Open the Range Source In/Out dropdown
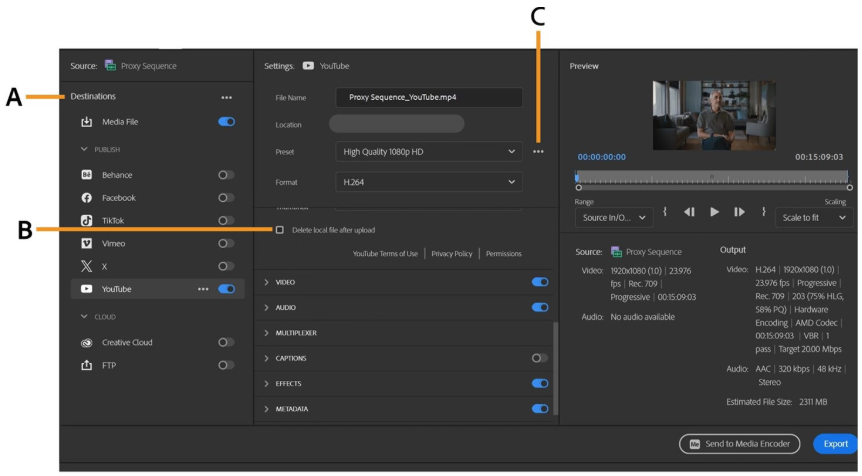The width and height of the screenshot is (862, 476). click(x=614, y=218)
